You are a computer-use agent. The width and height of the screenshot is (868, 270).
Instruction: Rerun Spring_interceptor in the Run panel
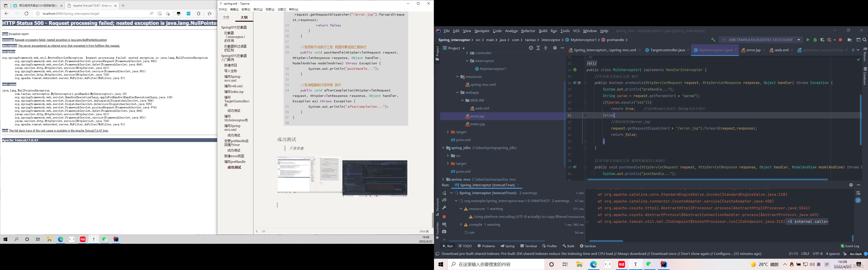tap(444, 193)
